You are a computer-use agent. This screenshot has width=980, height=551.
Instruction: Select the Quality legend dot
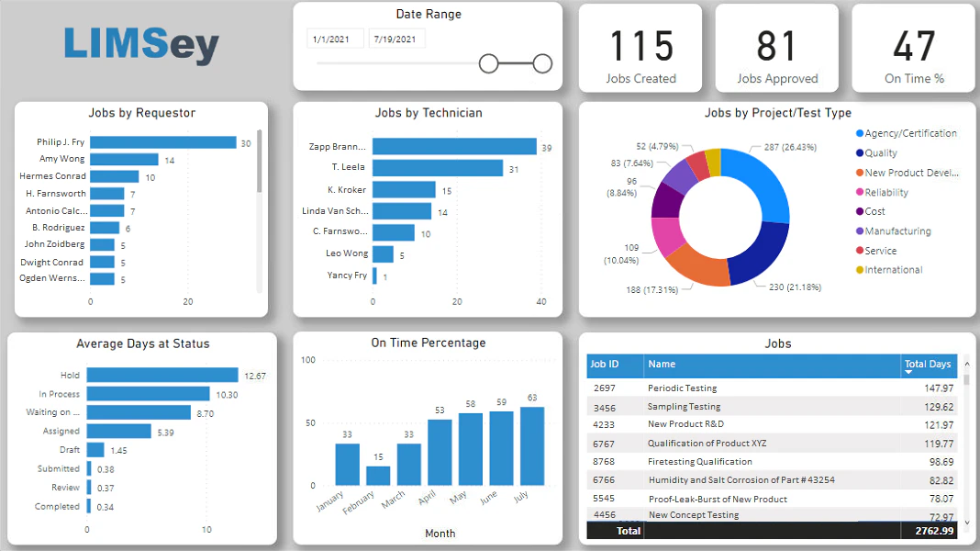click(860, 152)
